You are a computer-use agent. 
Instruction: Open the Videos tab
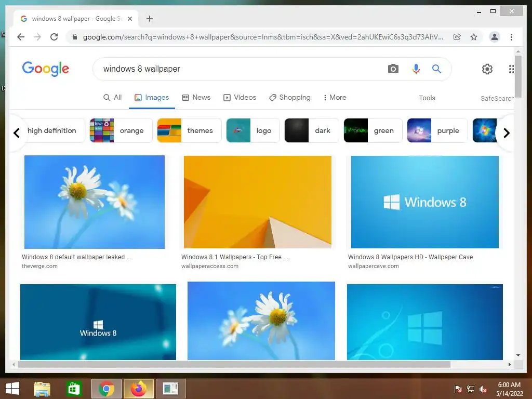(240, 98)
